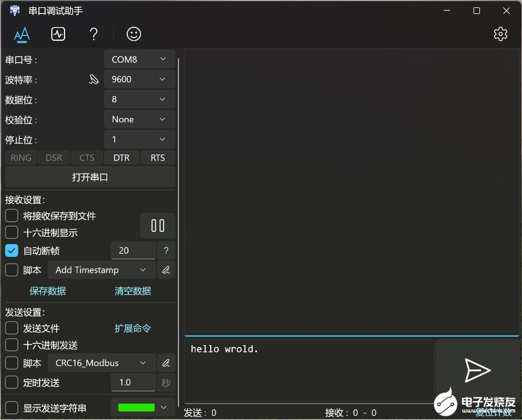Click the script edit pencil icon beside CRC16_Modbus
The image size is (522, 420).
pyautogui.click(x=166, y=363)
